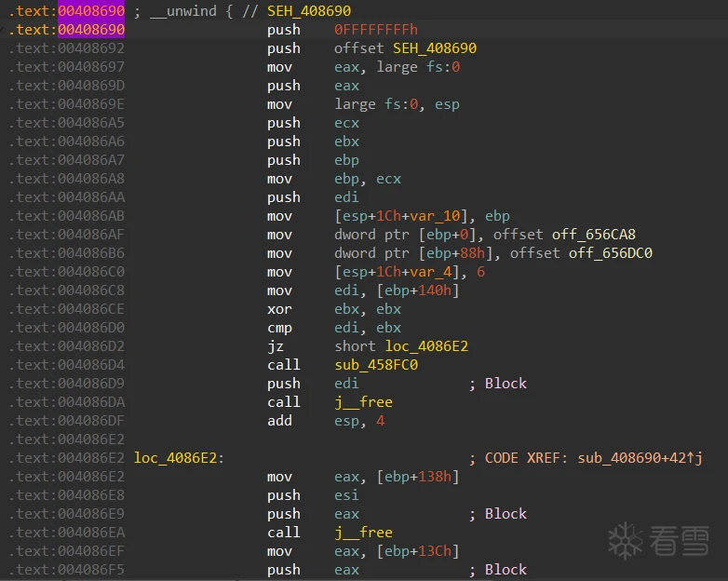Viewport: 728px width, 581px height.
Task: Click address .text:004086D4
Action: pyautogui.click(x=67, y=365)
